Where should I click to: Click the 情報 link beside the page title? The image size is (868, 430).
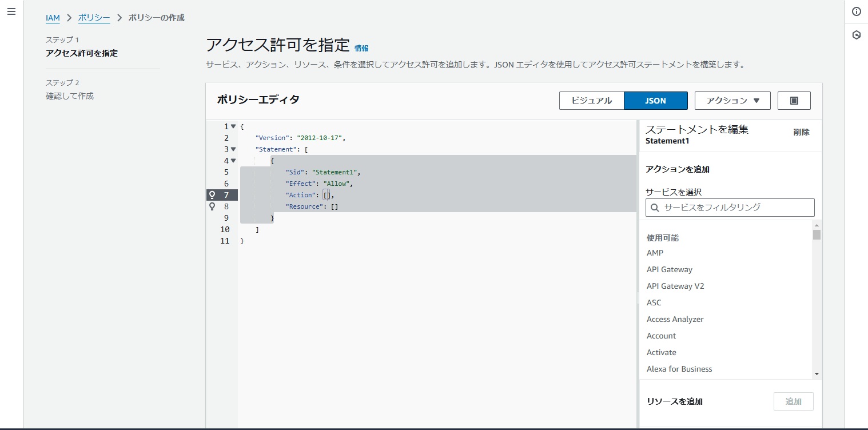(362, 47)
